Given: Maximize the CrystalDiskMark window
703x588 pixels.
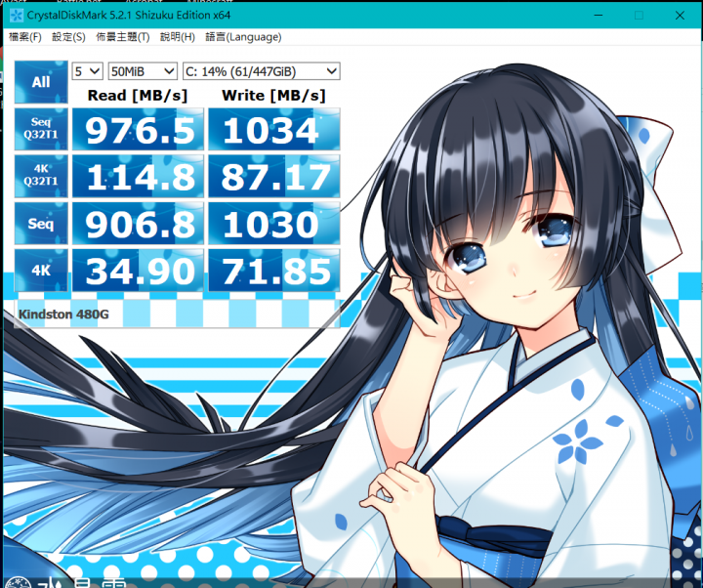Looking at the screenshot, I should coord(639,16).
